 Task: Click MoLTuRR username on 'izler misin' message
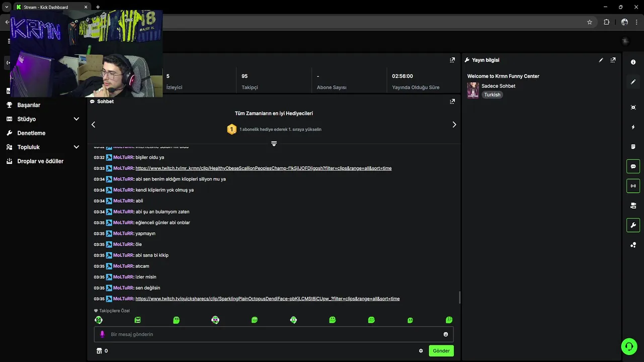pyautogui.click(x=124, y=277)
